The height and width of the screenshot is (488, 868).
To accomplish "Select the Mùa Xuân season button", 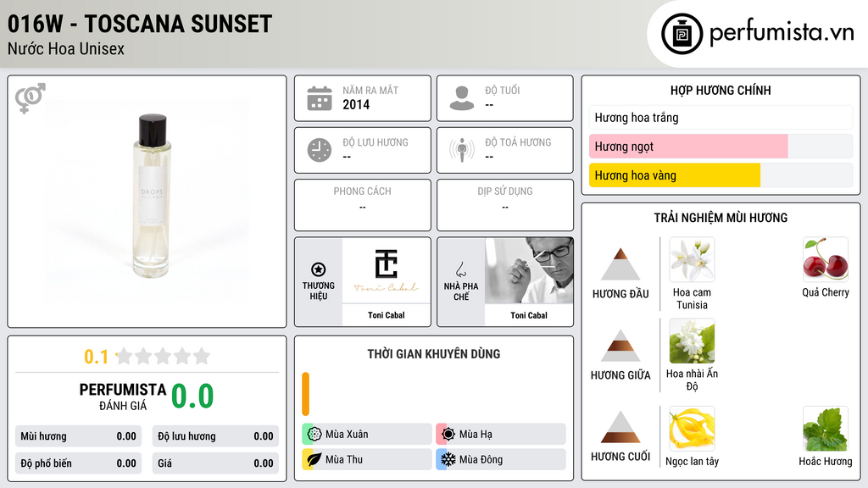I will click(x=367, y=434).
